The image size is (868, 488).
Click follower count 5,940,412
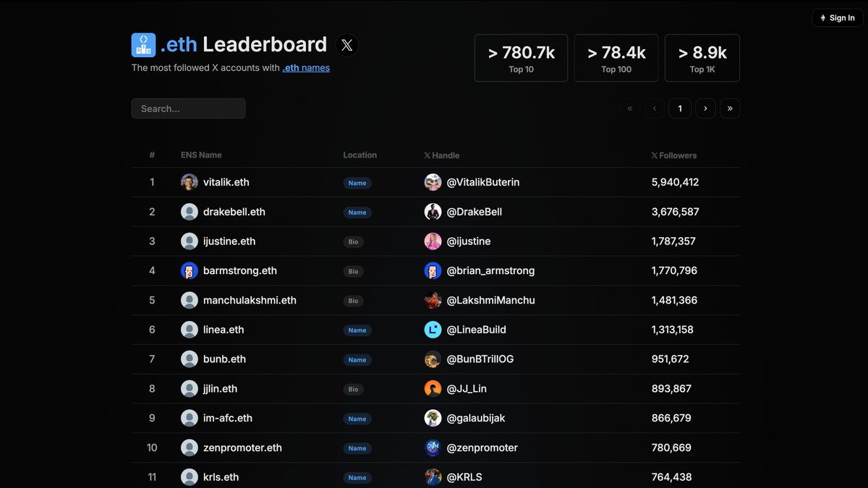(x=676, y=182)
